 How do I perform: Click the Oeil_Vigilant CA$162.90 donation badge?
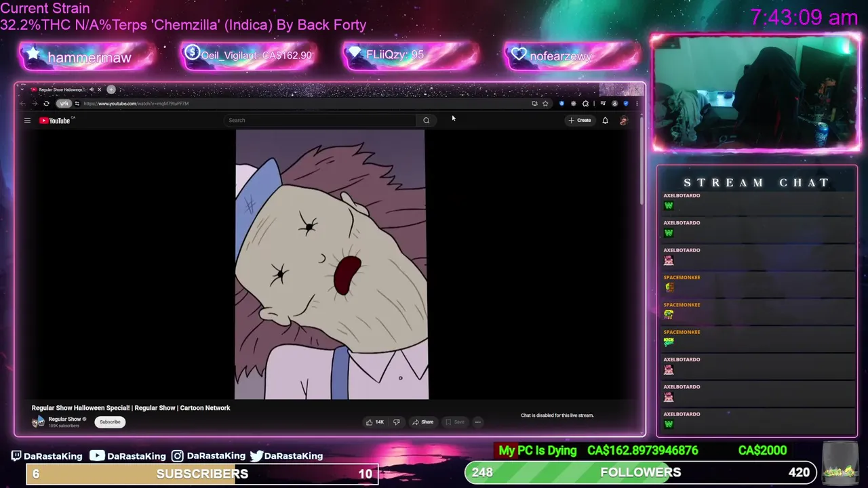(x=248, y=56)
